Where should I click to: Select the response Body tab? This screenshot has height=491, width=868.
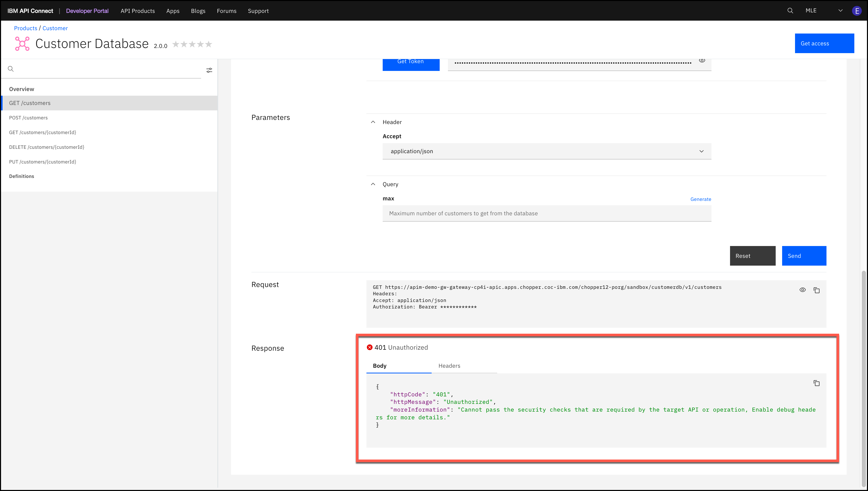(x=399, y=366)
